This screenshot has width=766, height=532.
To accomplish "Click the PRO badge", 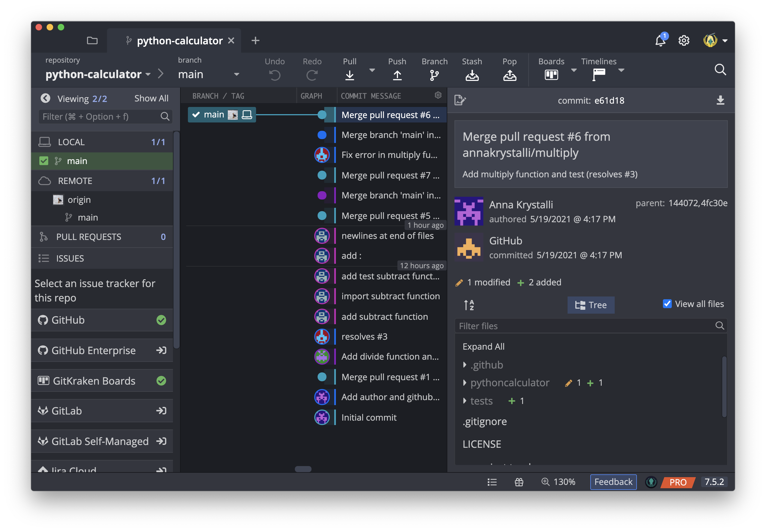I will 678,482.
